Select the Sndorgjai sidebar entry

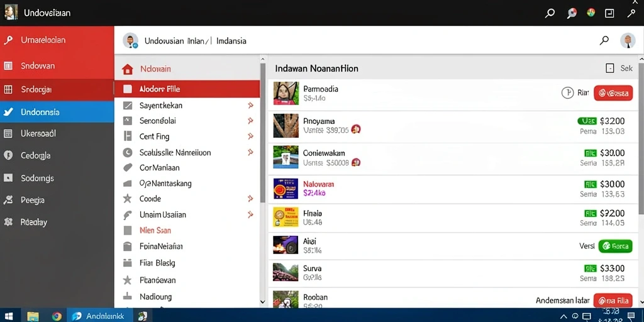click(57, 89)
